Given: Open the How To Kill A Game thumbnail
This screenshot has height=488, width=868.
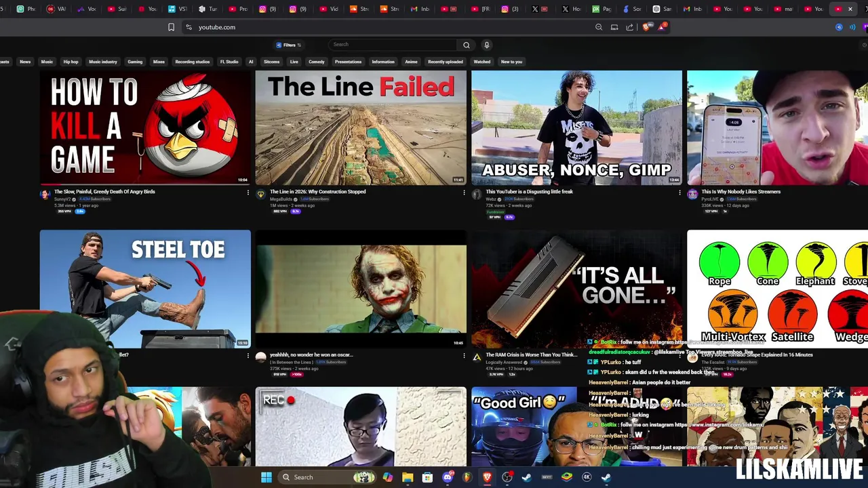Looking at the screenshot, I should 145,127.
